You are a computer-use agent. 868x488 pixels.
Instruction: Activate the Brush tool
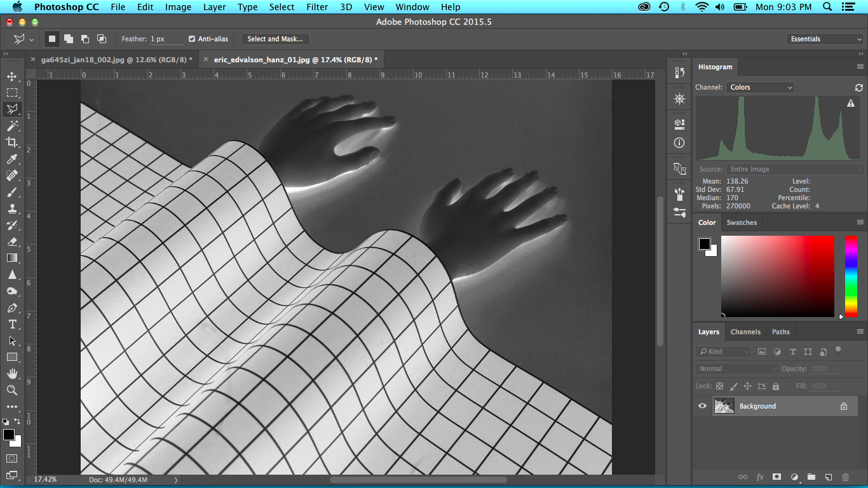tap(12, 192)
